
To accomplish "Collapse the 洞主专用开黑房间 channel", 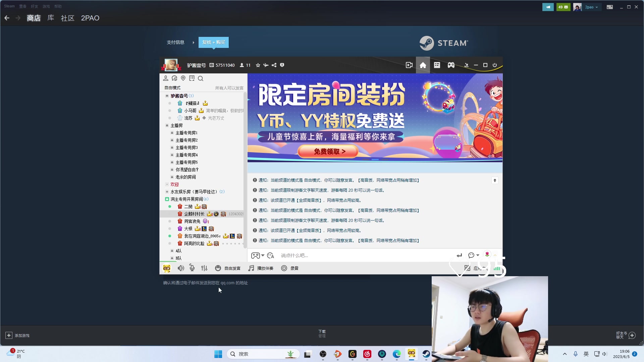I will (167, 199).
